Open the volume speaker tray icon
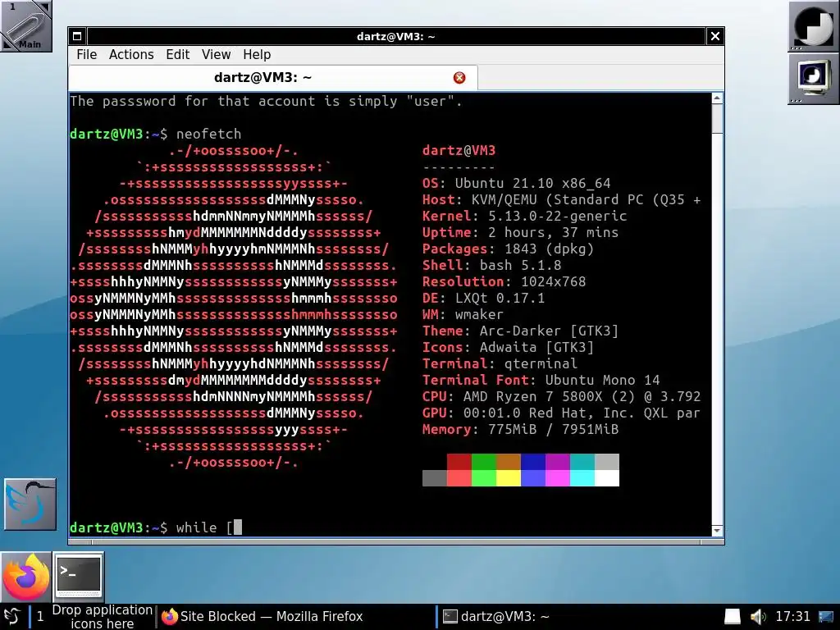 tap(757, 616)
